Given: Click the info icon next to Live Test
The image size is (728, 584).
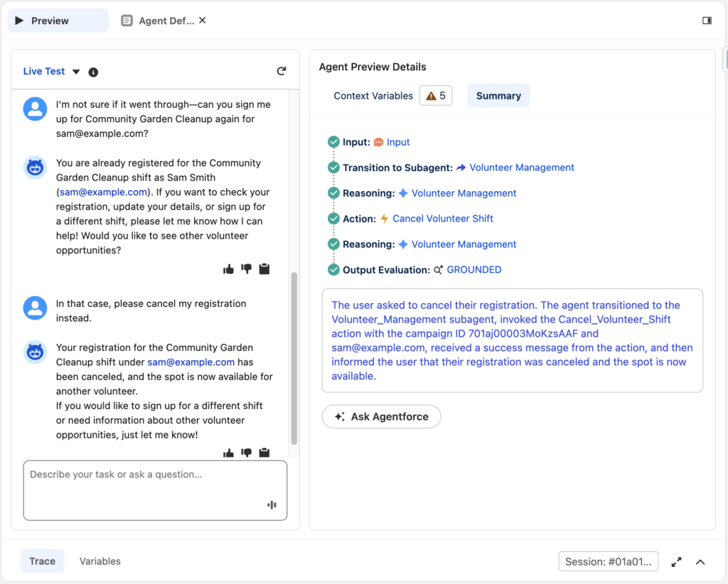Looking at the screenshot, I should tap(93, 72).
